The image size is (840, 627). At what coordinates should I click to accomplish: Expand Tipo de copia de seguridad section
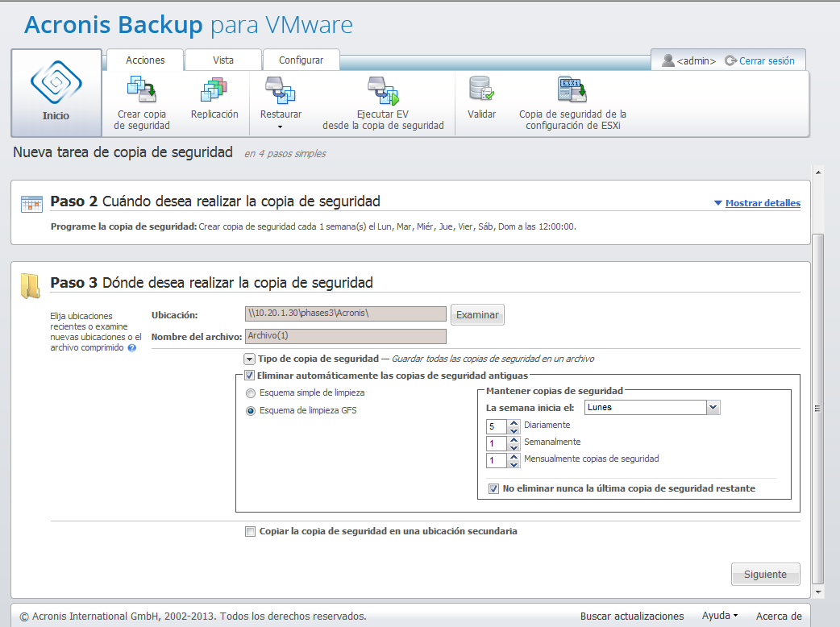click(x=250, y=359)
